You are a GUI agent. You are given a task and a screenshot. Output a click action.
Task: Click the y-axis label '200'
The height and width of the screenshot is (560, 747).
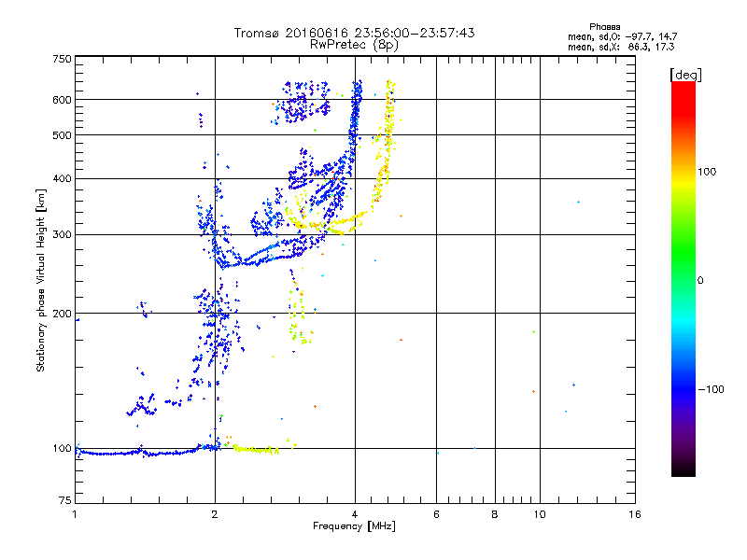point(62,314)
